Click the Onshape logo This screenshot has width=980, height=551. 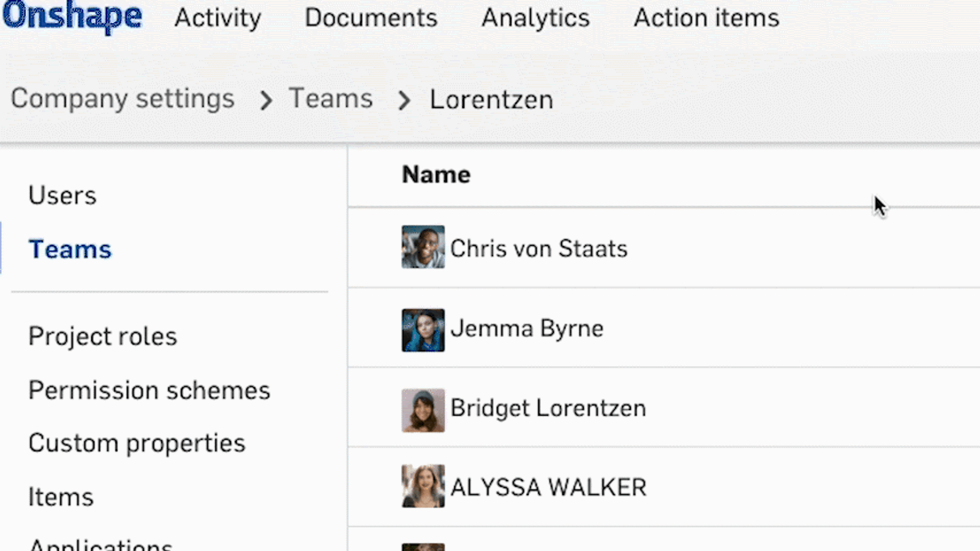pos(72,17)
